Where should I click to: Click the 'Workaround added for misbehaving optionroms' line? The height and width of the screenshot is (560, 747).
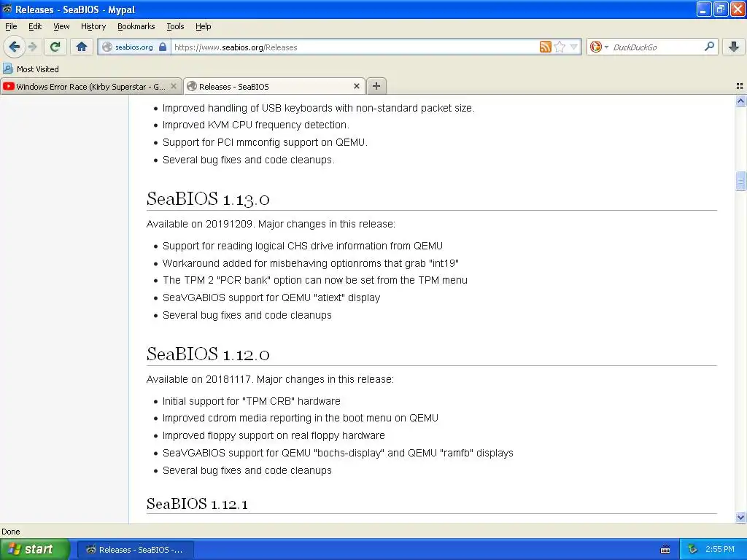[311, 263]
